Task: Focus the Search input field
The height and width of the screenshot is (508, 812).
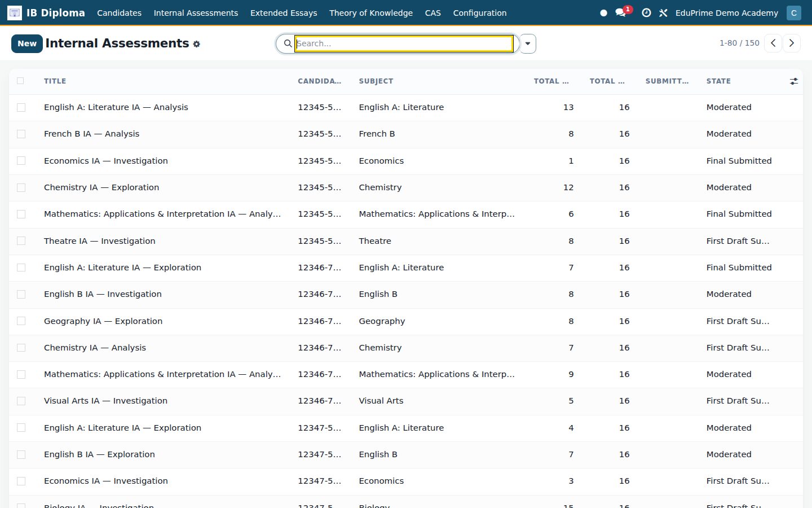Action: tap(404, 43)
